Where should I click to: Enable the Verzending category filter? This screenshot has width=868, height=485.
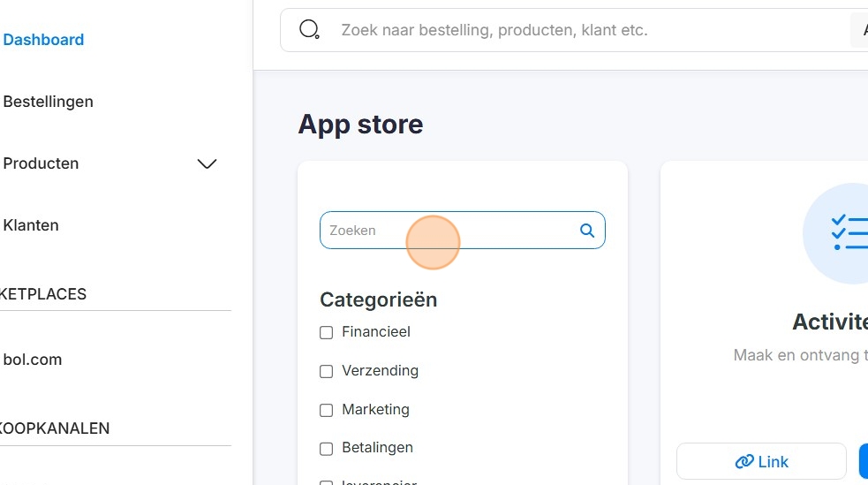coord(326,372)
